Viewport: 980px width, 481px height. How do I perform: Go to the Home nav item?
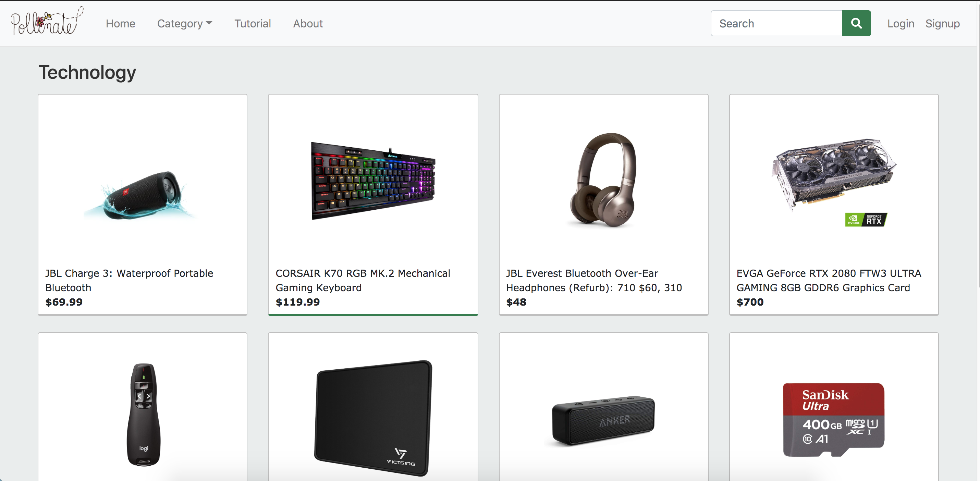(x=120, y=24)
